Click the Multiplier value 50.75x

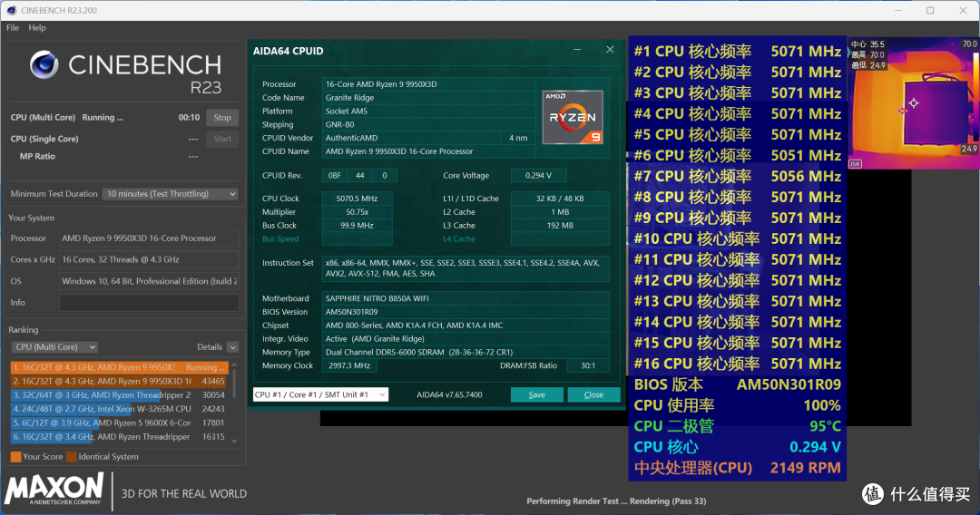(x=357, y=212)
